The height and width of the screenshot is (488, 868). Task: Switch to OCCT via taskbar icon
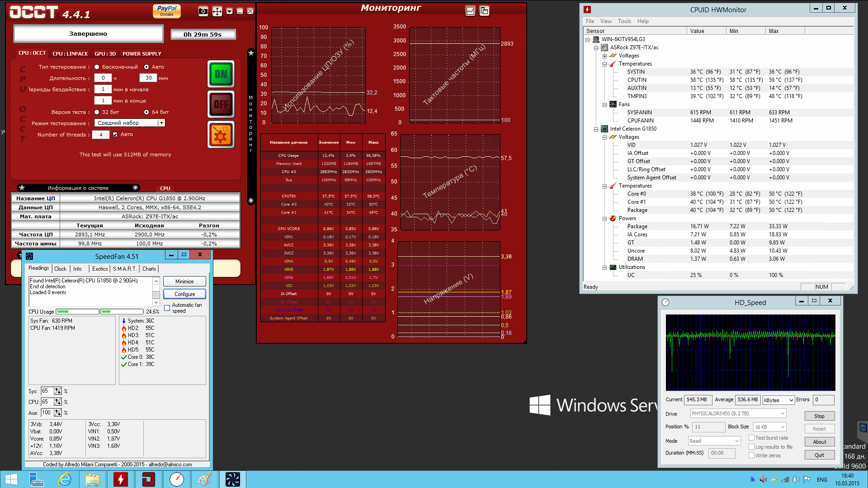(149, 479)
